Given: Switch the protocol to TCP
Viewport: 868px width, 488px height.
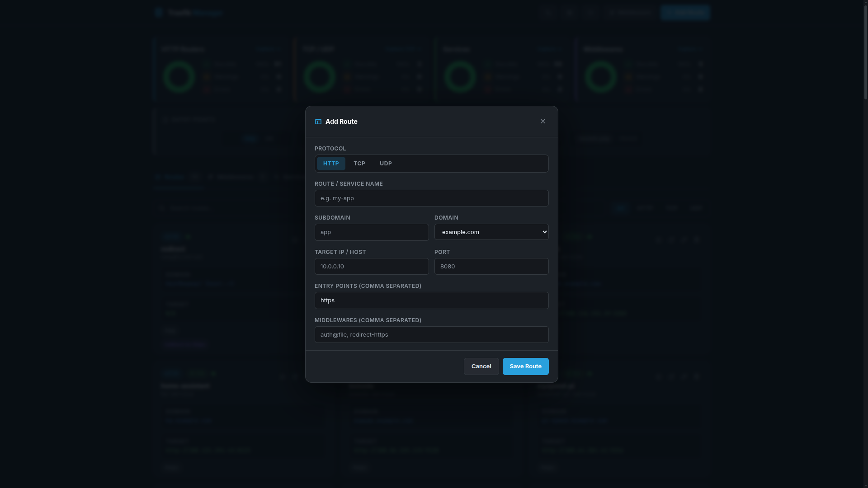Looking at the screenshot, I should point(359,164).
